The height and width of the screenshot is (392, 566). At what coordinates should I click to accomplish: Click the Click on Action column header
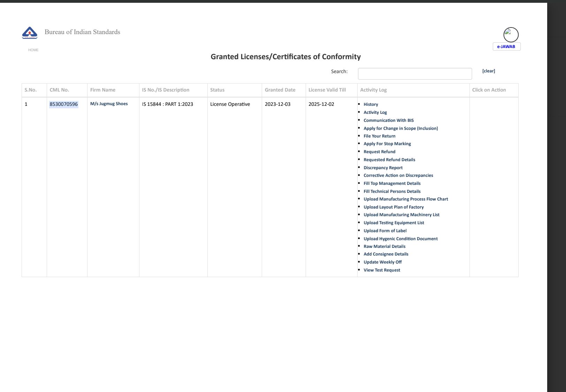[489, 90]
